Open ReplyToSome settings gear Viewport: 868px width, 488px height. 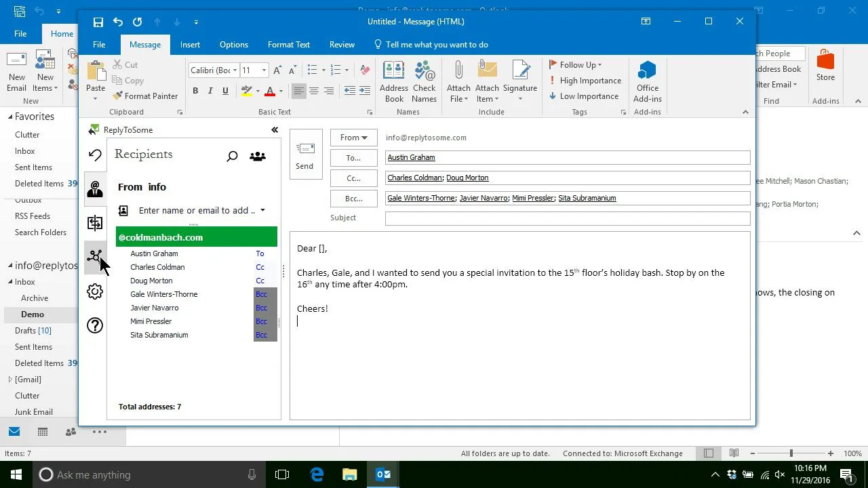(x=95, y=291)
